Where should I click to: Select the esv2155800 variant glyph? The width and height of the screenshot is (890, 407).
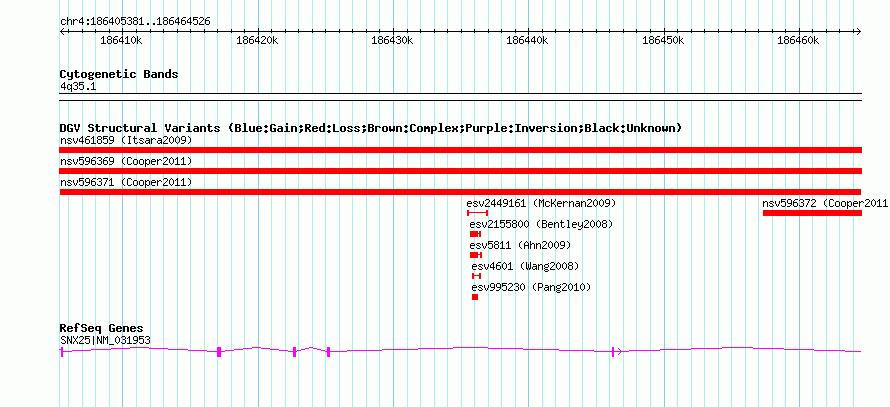[x=476, y=234]
